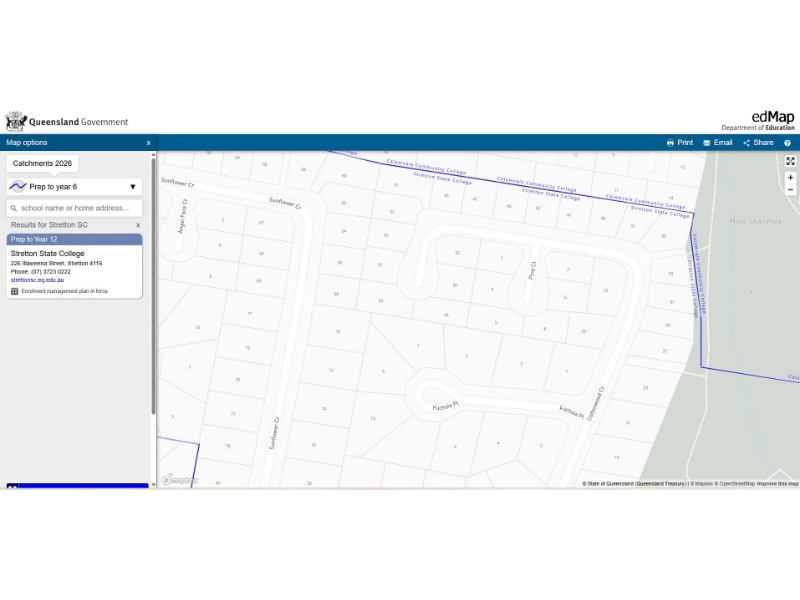Click the Queensland Government crest logo

pos(15,122)
